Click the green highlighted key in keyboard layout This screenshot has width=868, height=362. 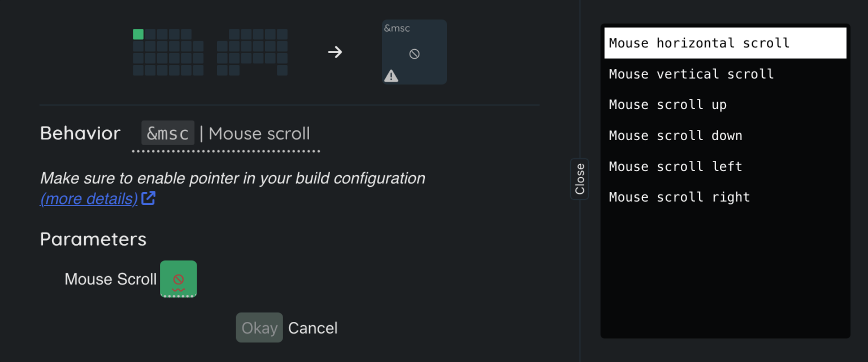138,34
